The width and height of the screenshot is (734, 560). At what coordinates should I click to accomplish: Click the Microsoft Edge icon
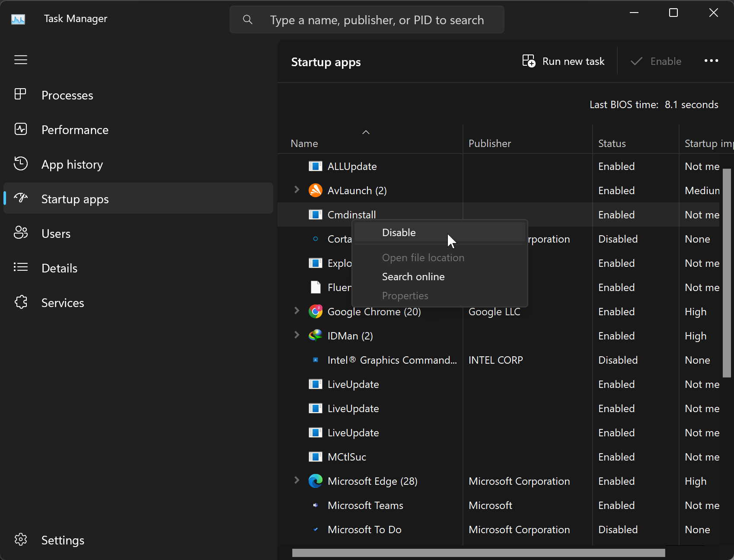coord(316,481)
